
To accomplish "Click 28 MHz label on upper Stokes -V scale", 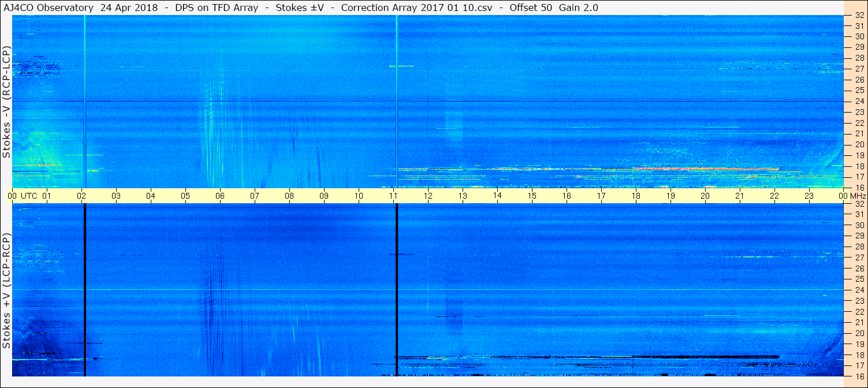I will click(x=859, y=58).
